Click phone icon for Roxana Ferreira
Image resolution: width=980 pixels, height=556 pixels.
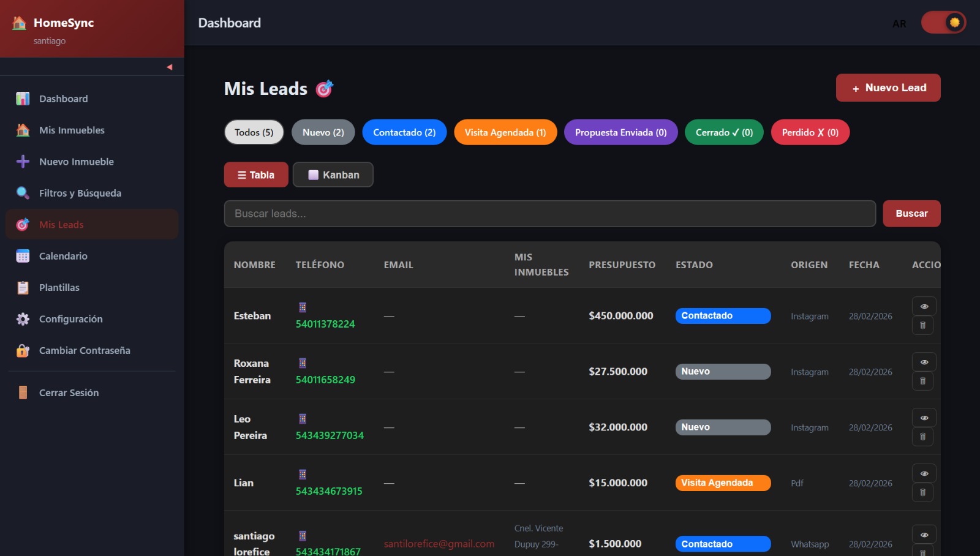click(303, 363)
